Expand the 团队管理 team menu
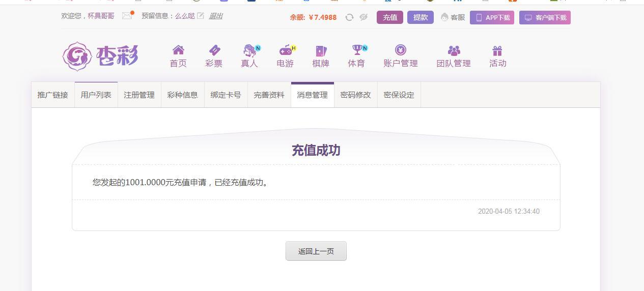The image size is (644, 291). click(454, 56)
